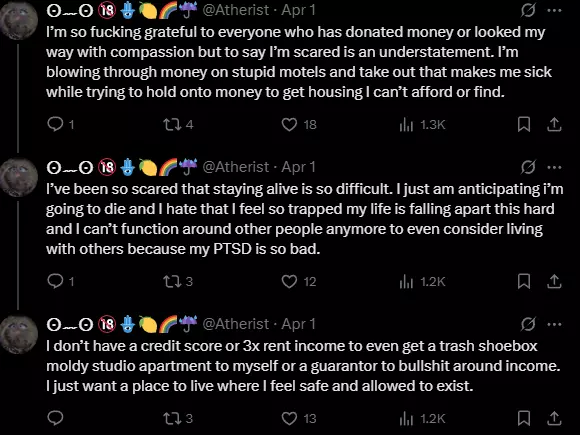This screenshot has height=435, width=580.
Task: Retweet the first tweet with 4 reposts
Action: [x=172, y=125]
